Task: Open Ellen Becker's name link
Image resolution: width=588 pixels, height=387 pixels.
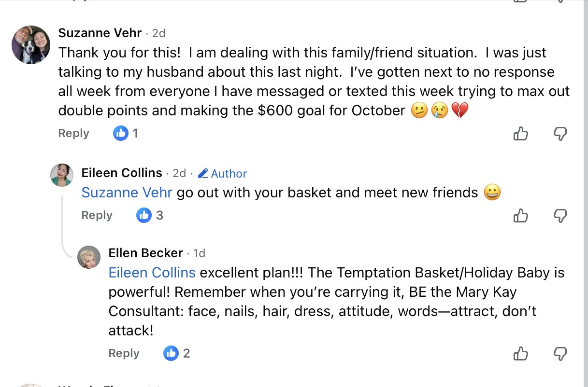Action: pyautogui.click(x=145, y=253)
